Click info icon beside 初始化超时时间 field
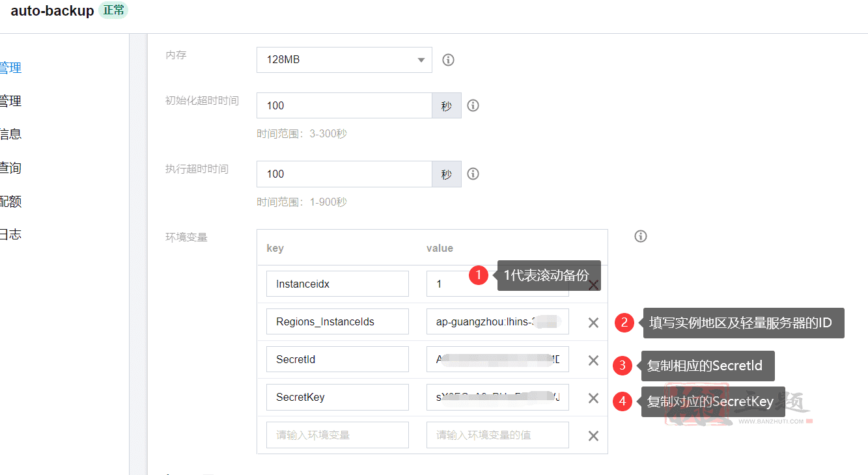Screen dimensions: 868x475 (x=473, y=105)
